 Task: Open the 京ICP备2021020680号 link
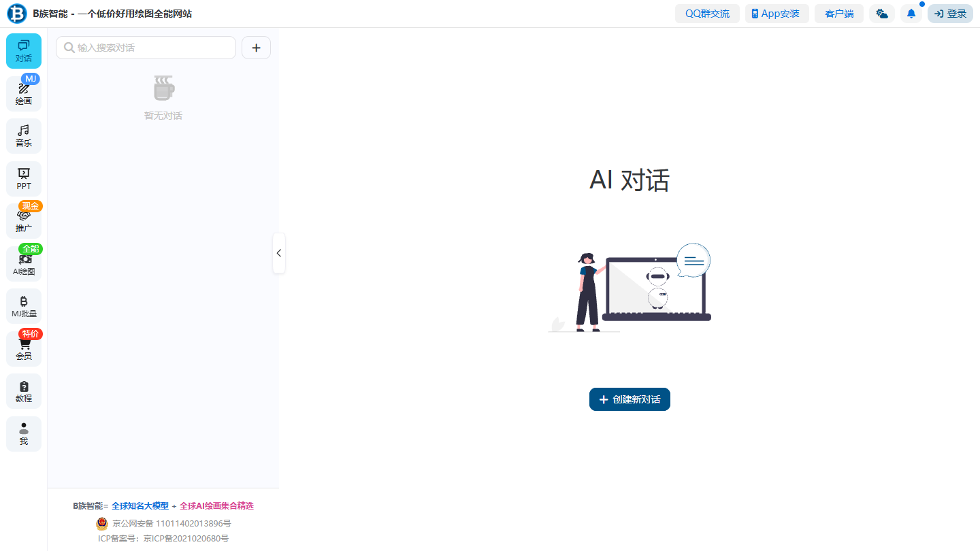coord(186,539)
